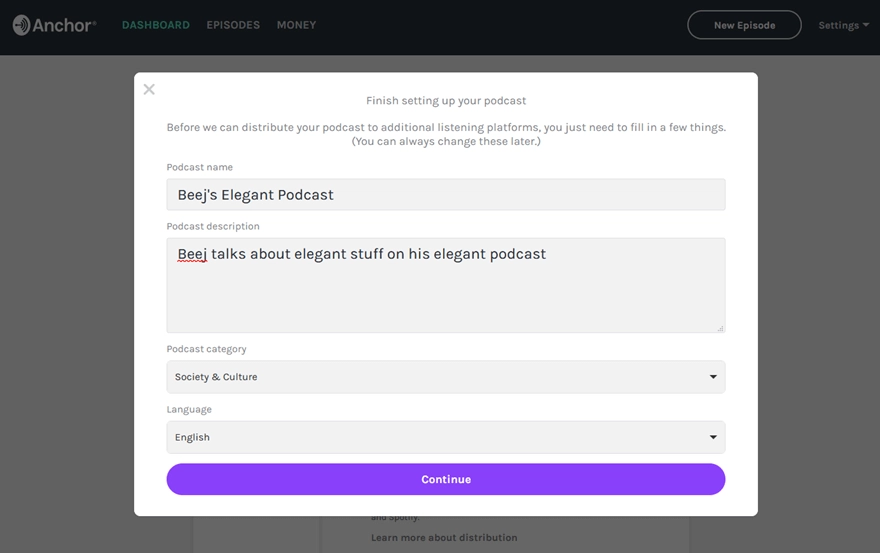Open the Podcast category dropdown
880x553 pixels.
[445, 377]
